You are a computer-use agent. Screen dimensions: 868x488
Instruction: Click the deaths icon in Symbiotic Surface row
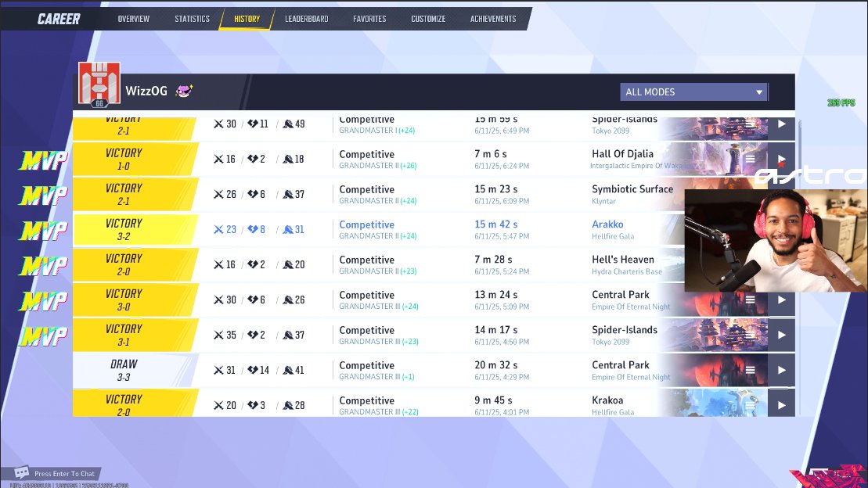(x=253, y=194)
